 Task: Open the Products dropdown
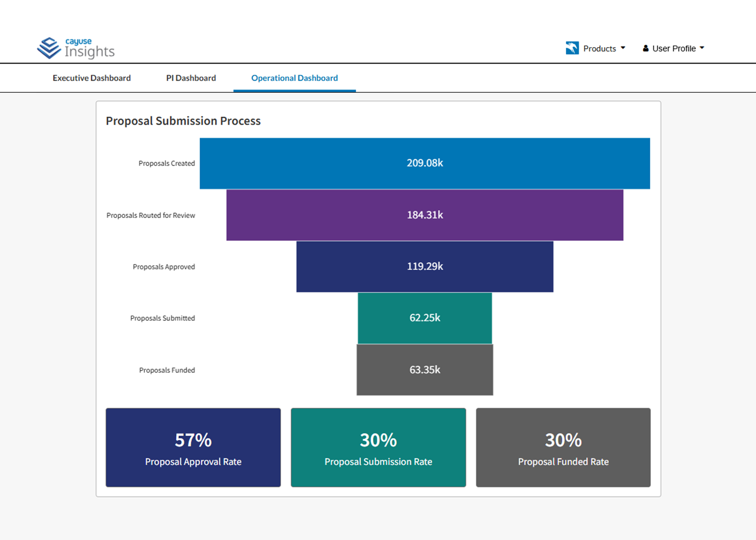tap(599, 48)
